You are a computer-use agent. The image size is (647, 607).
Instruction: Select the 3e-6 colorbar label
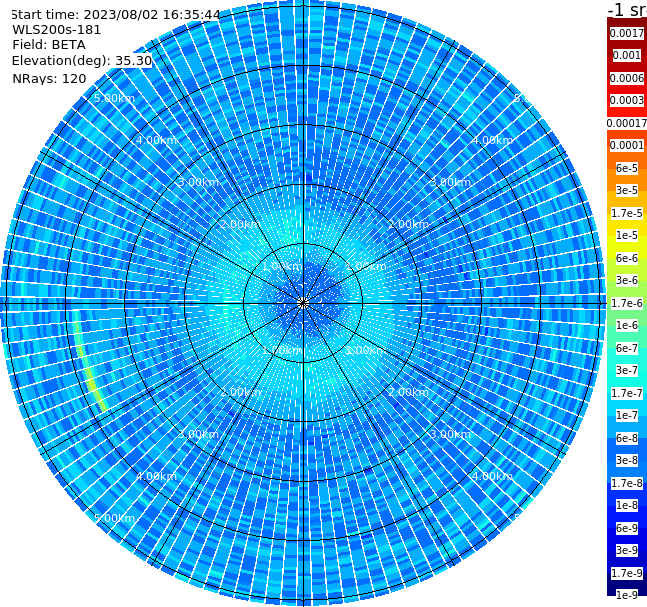click(x=627, y=280)
